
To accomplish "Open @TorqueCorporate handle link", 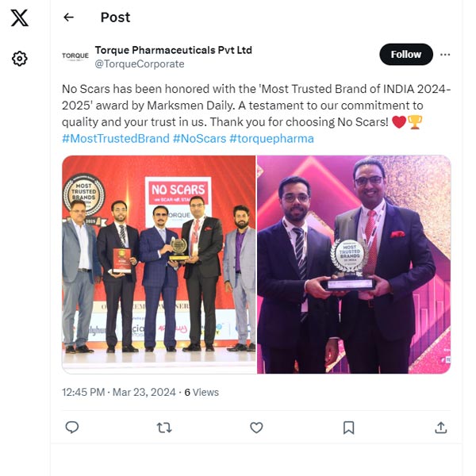I will click(x=140, y=64).
